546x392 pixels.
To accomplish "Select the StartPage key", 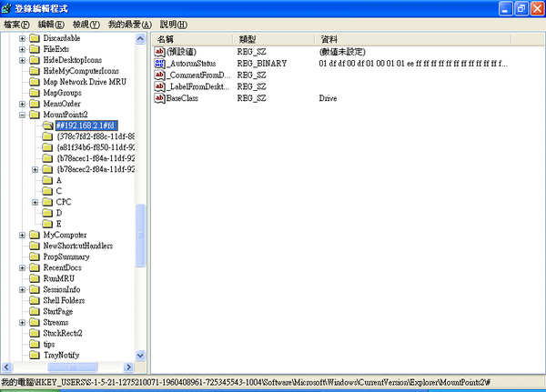I will click(x=58, y=312).
